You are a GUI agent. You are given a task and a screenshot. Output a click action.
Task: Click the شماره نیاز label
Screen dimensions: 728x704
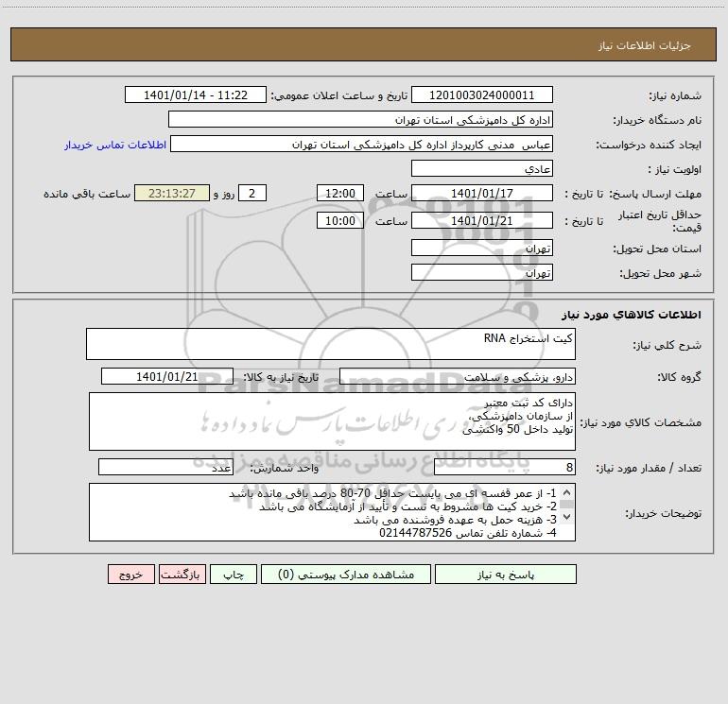(x=675, y=96)
